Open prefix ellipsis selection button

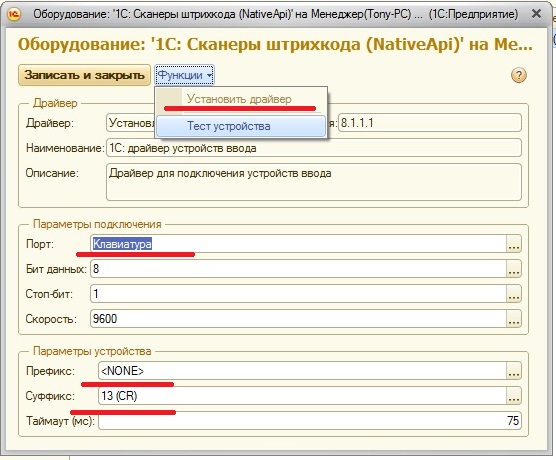click(514, 371)
